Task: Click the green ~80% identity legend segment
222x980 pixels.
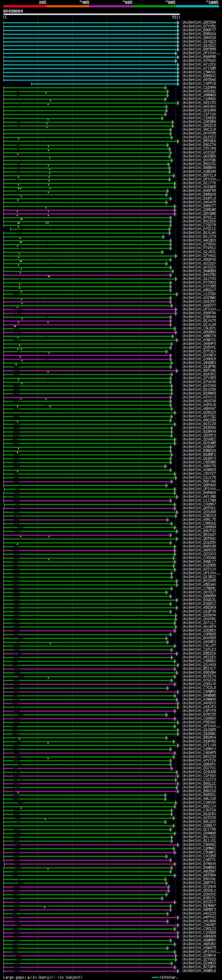Action: click(x=154, y=6)
